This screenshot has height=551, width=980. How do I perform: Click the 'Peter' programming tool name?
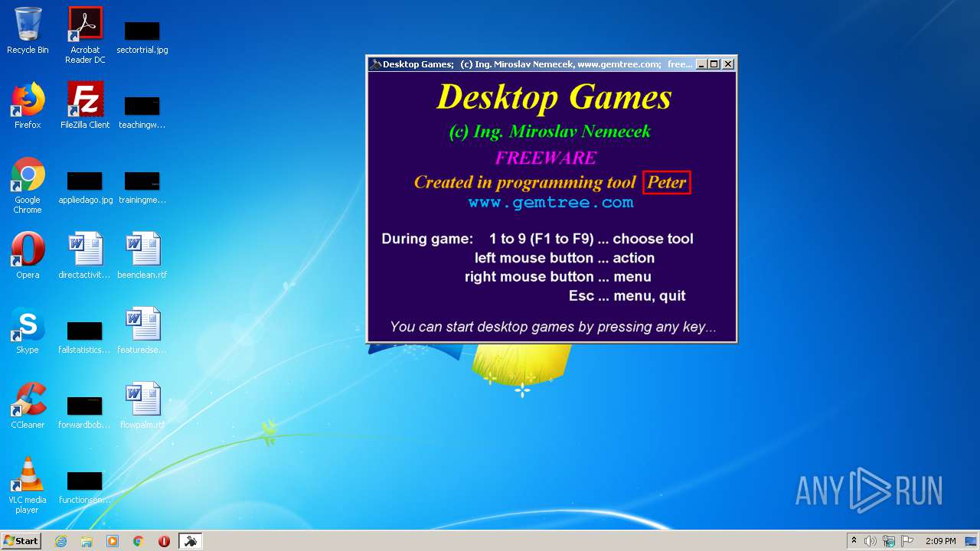click(x=667, y=182)
